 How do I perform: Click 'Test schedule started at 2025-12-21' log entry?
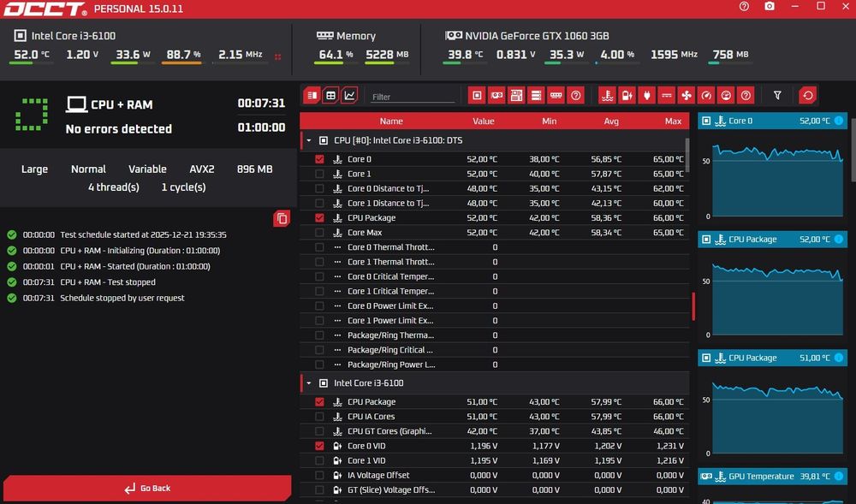(x=143, y=234)
